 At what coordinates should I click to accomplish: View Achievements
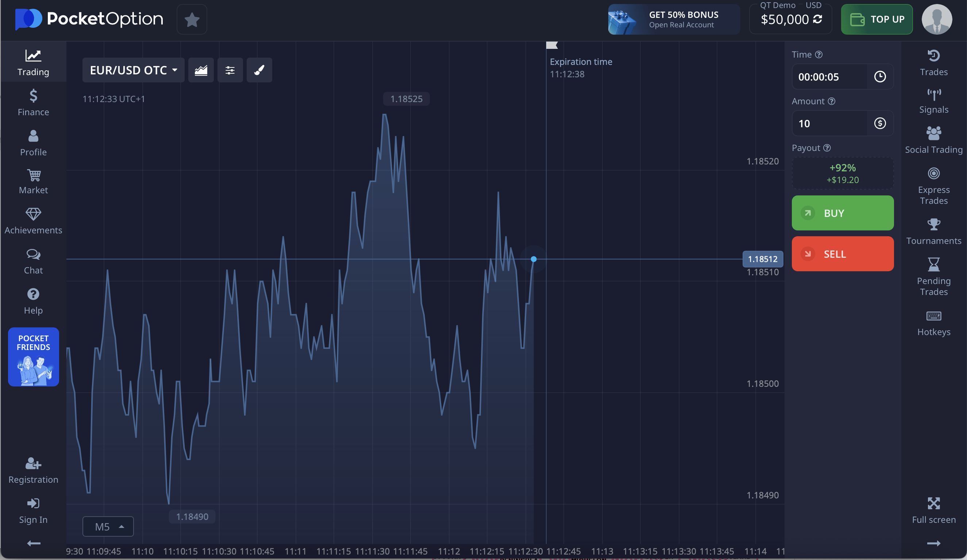[33, 221]
